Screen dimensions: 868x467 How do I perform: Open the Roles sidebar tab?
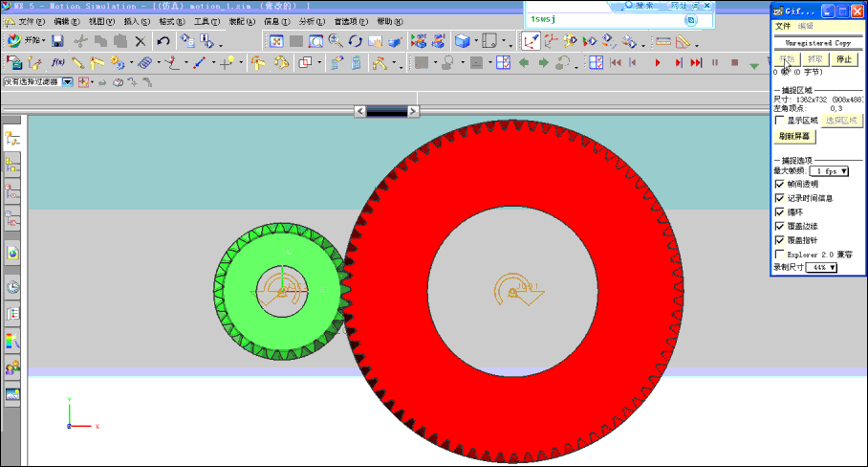click(12, 367)
